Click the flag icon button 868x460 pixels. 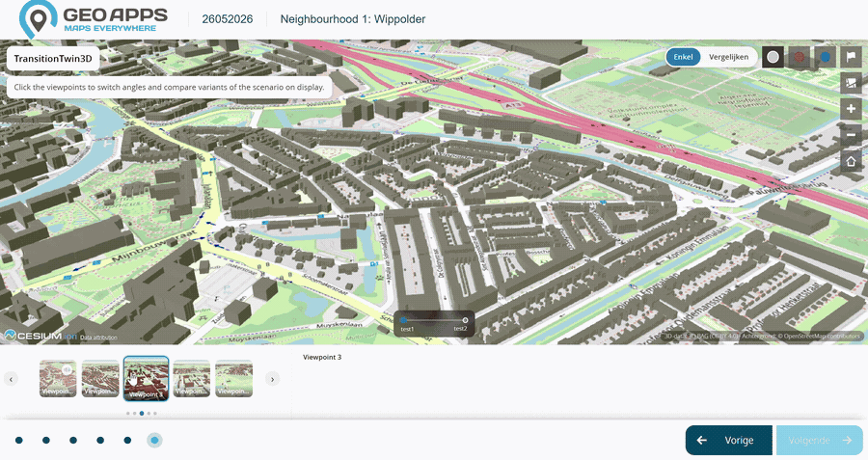click(851, 57)
